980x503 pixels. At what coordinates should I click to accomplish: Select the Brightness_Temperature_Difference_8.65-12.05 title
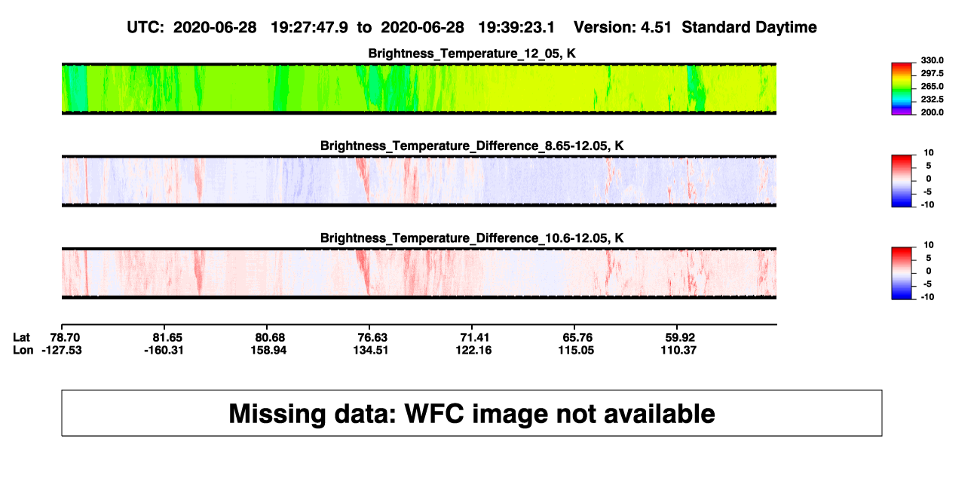(472, 146)
